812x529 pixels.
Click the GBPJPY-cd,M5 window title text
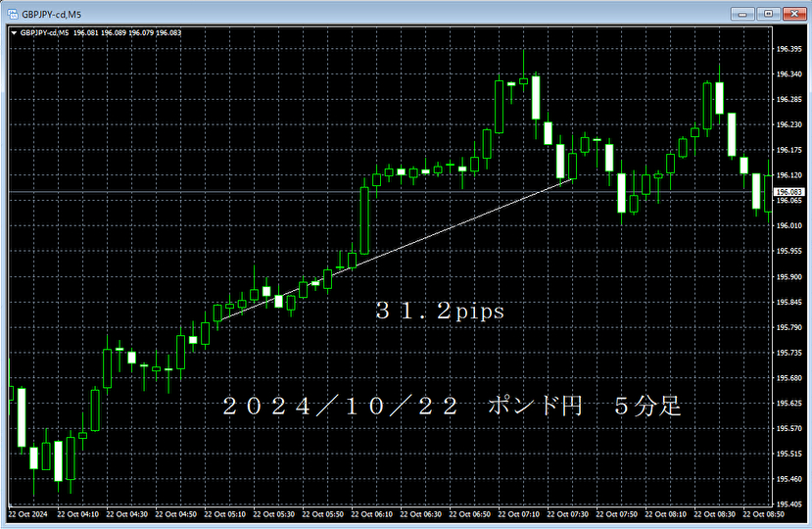click(x=51, y=15)
